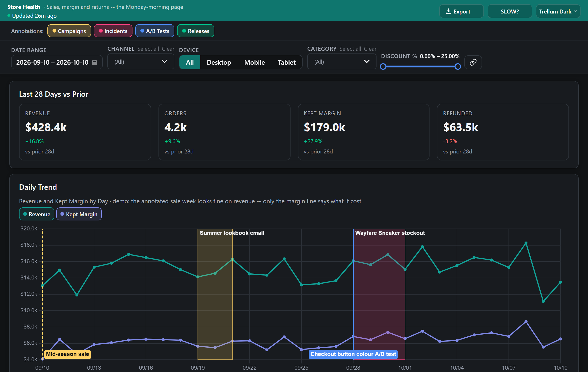Toggle the Incidents annotation chip
This screenshot has width=588, height=372.
[113, 31]
